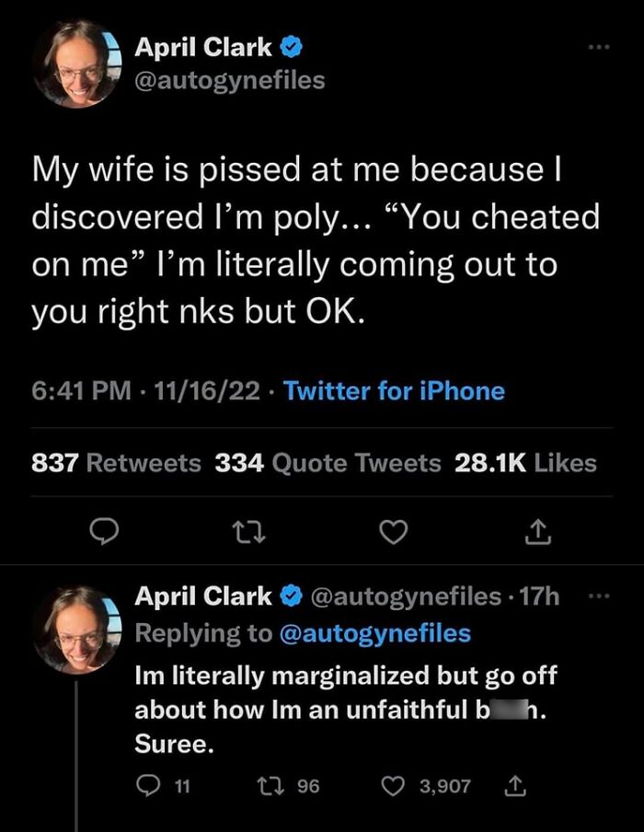Share the main tweet

point(540,530)
